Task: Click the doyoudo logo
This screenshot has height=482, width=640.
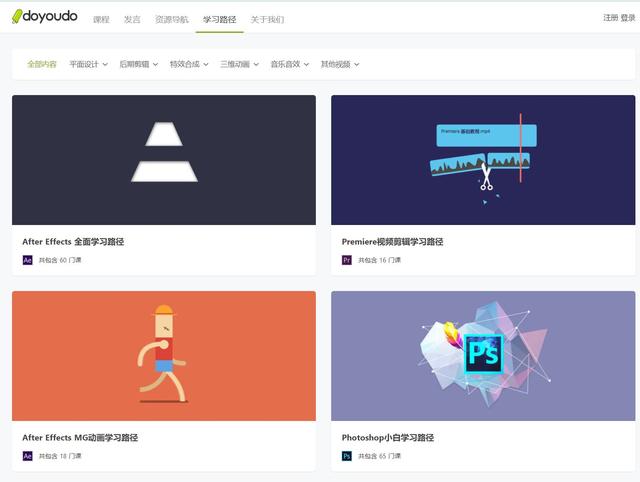Action: 44,17
